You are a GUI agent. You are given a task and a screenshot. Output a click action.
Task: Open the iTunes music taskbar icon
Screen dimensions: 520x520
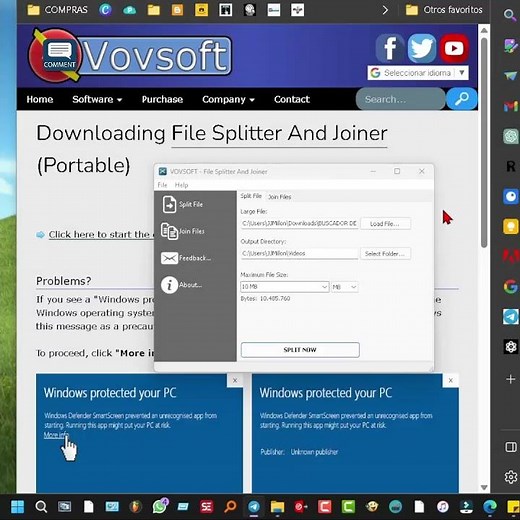[x=443, y=507]
